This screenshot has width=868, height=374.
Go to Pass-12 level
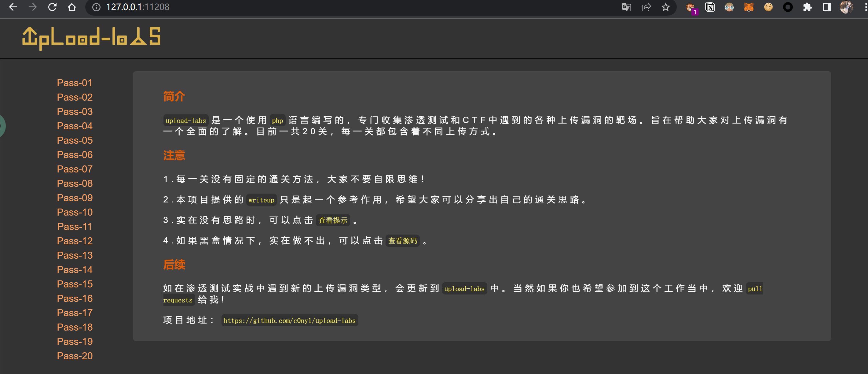[x=75, y=241]
